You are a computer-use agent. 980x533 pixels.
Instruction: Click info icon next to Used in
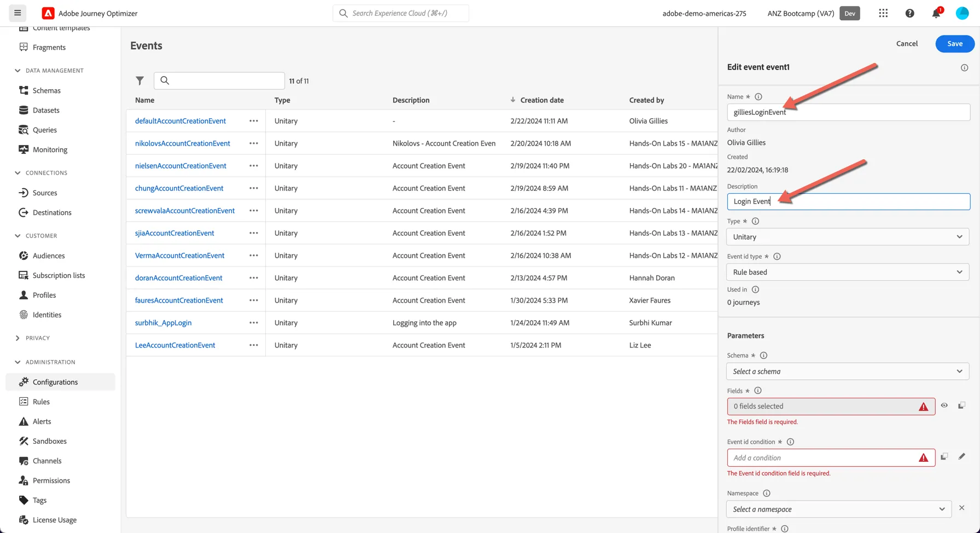point(755,289)
